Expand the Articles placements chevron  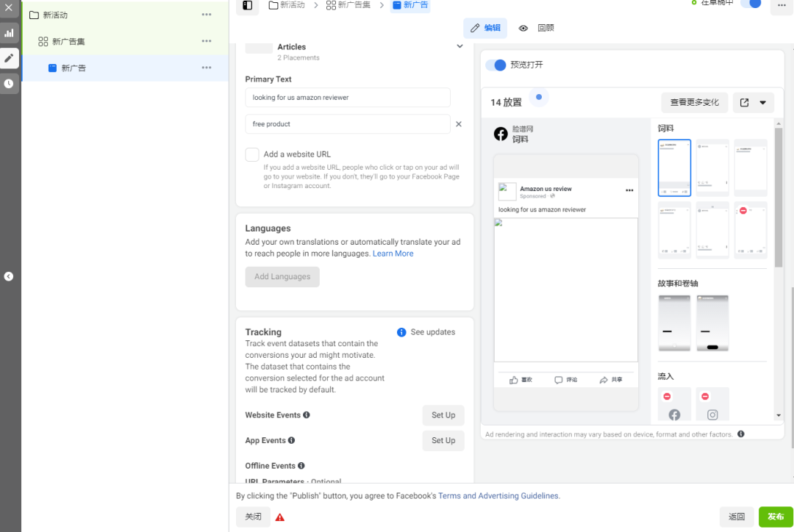459,46
